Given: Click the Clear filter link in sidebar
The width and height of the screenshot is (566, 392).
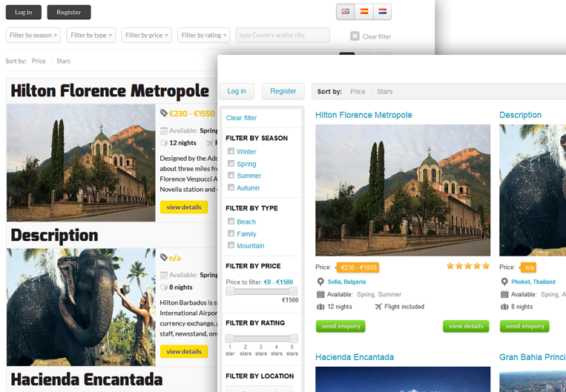Looking at the screenshot, I should [x=241, y=118].
